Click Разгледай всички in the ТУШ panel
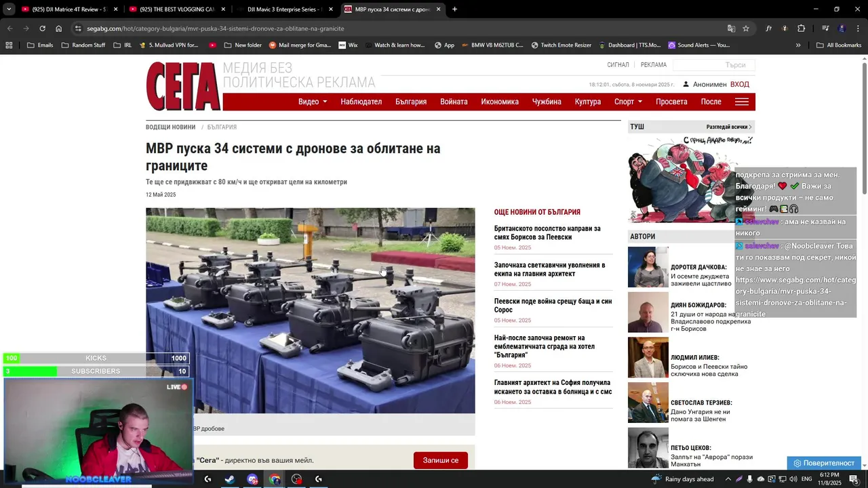The image size is (868, 488). tap(729, 127)
